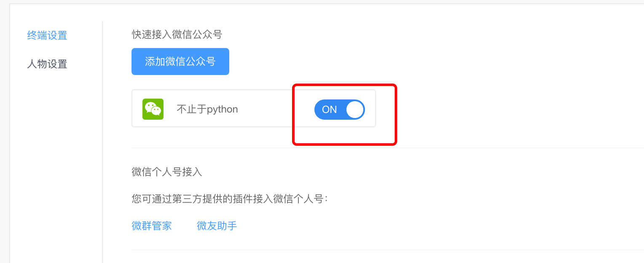
Task: Click the 微信个人号接入 section heading
Action: tap(167, 172)
